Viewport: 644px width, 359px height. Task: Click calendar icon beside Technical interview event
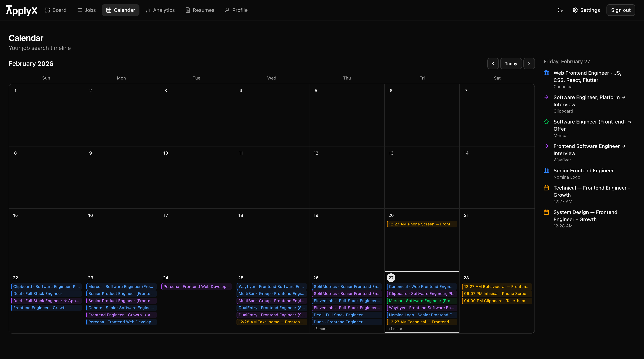point(546,188)
